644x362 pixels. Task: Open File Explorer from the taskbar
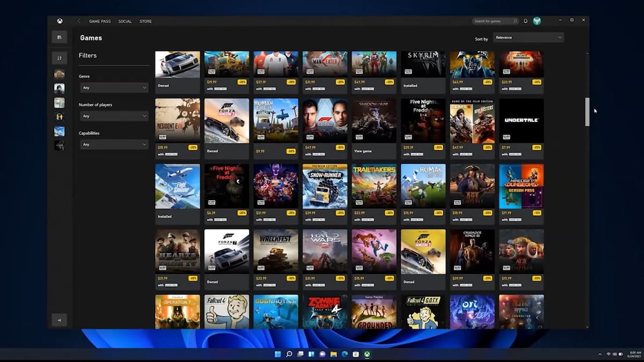pos(333,354)
